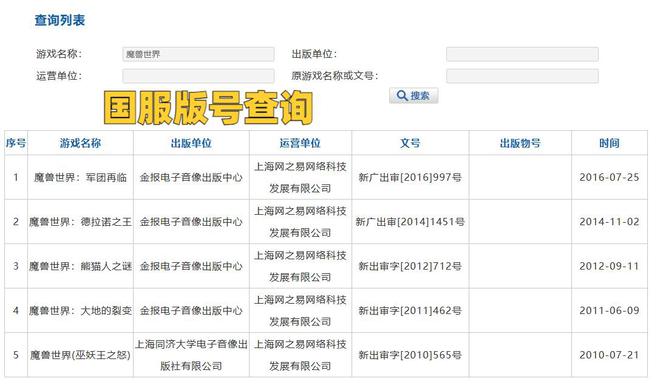The width and height of the screenshot is (660, 384).
Task: Focus the 出版单位 input field
Action: 522,54
